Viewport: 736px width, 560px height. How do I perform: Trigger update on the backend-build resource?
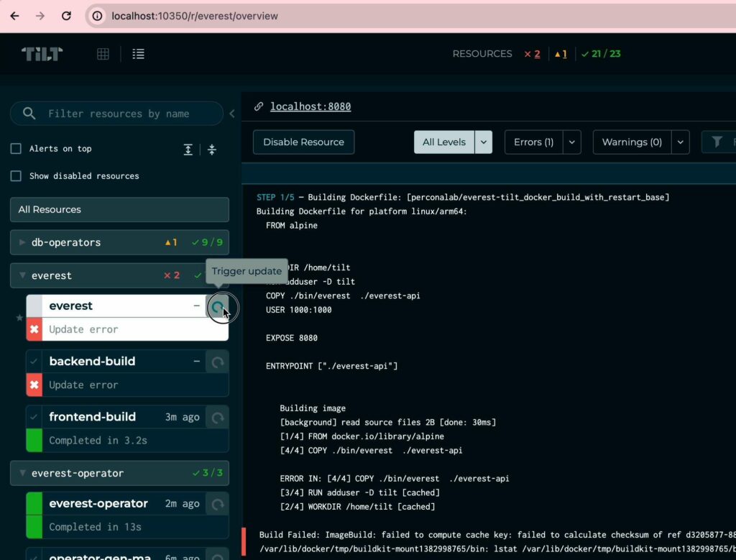pos(216,363)
